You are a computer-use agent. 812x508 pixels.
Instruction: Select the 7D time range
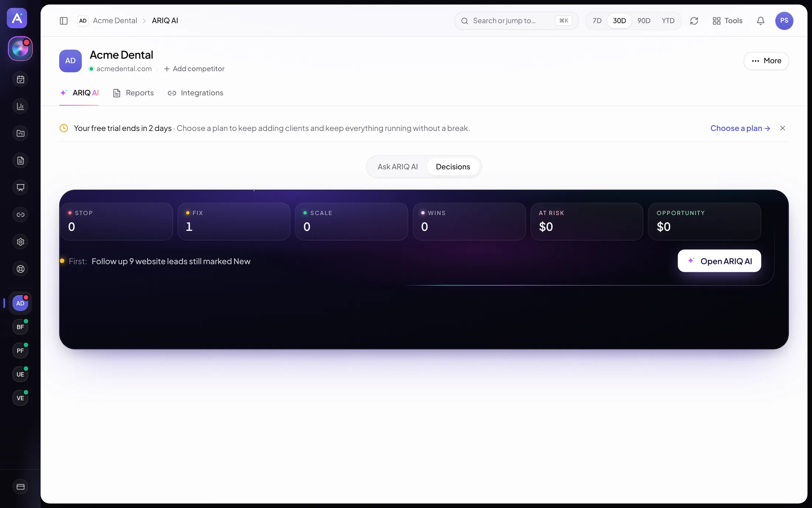pyautogui.click(x=597, y=21)
